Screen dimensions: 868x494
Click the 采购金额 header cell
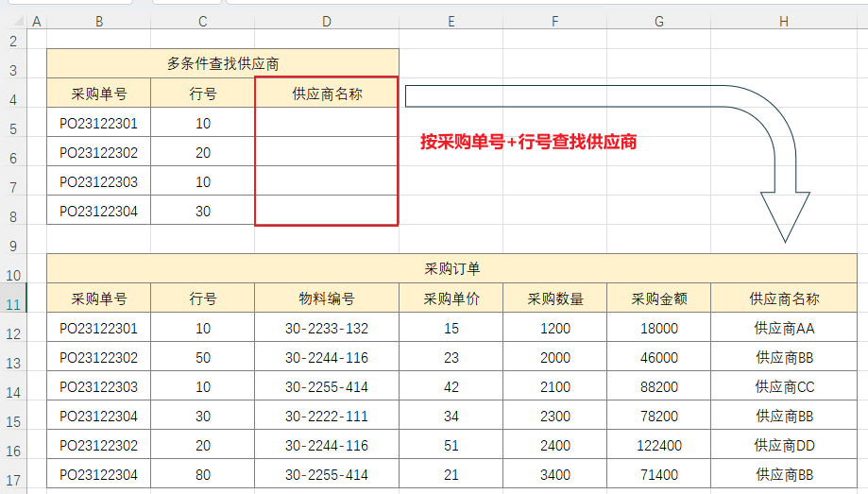[x=659, y=298]
